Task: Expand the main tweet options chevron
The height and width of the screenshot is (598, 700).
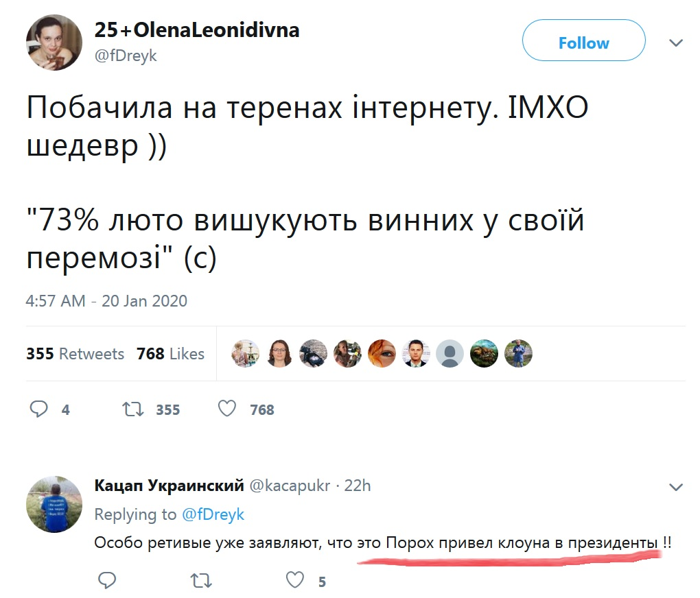Action: tap(676, 43)
